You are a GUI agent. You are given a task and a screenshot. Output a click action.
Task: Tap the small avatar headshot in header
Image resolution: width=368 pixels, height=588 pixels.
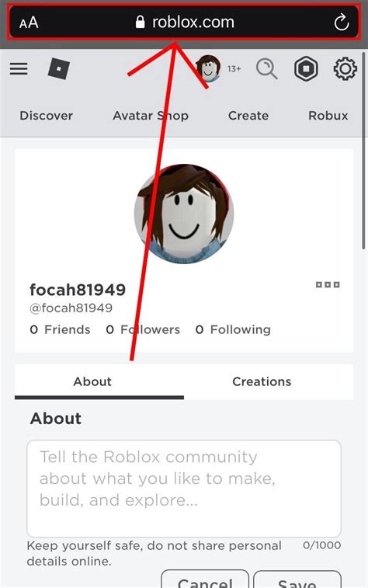208,69
